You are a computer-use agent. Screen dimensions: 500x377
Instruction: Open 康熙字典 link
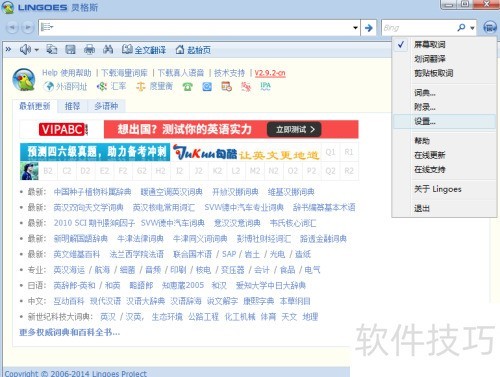click(258, 301)
